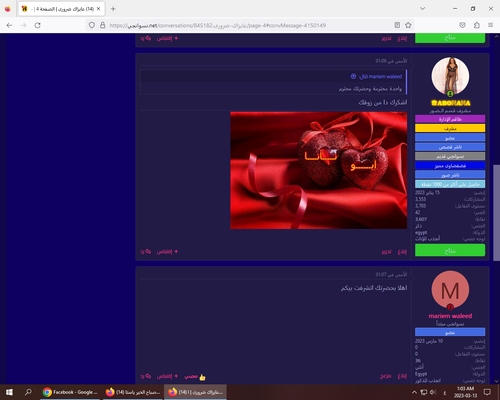Click the ناشر قصص badge
The height and width of the screenshot is (400, 500).
[450, 147]
